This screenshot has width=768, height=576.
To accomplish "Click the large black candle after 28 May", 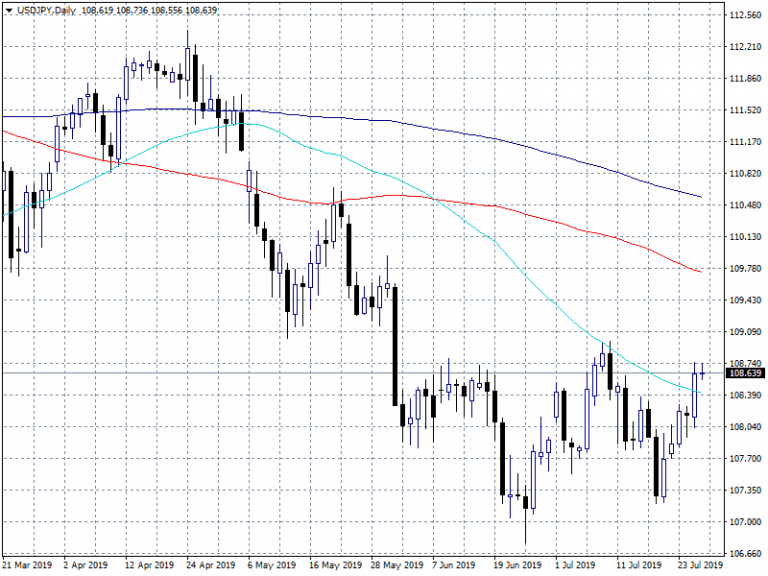I will [x=396, y=345].
